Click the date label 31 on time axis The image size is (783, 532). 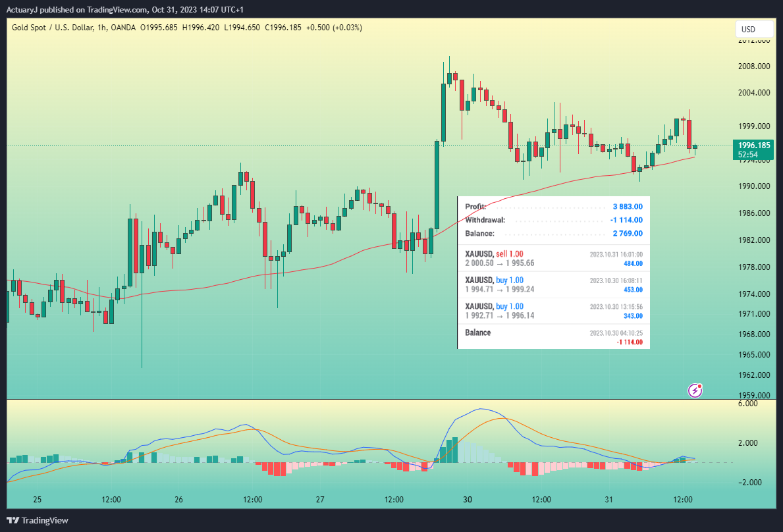coord(608,499)
